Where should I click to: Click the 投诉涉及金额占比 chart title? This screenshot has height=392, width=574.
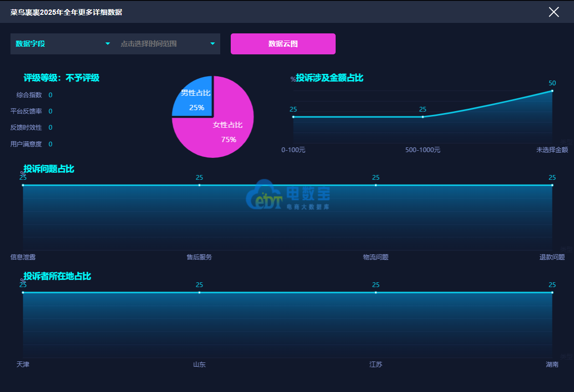point(329,78)
